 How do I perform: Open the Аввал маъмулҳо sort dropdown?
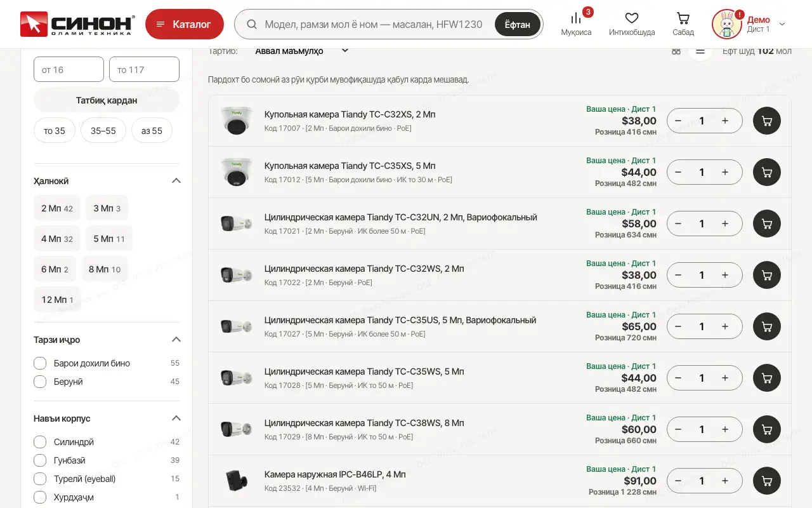(302, 51)
